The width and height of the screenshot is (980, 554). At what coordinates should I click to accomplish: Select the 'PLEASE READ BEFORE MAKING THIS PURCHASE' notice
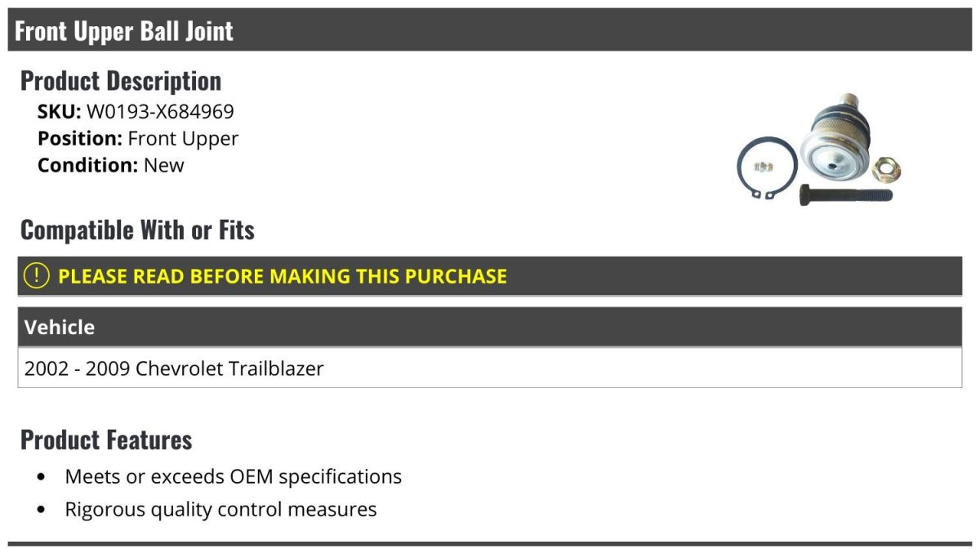[x=282, y=276]
